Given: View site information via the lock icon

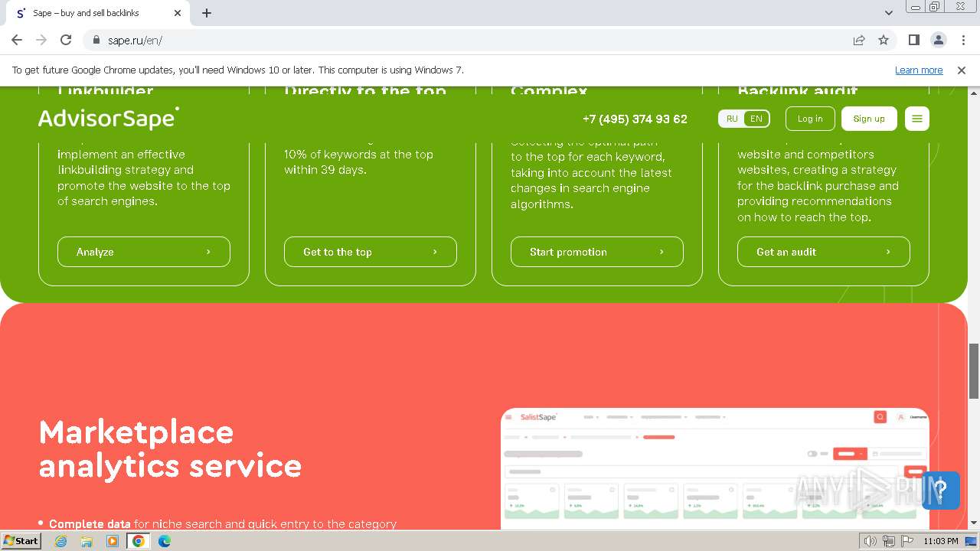Looking at the screenshot, I should click(x=96, y=40).
